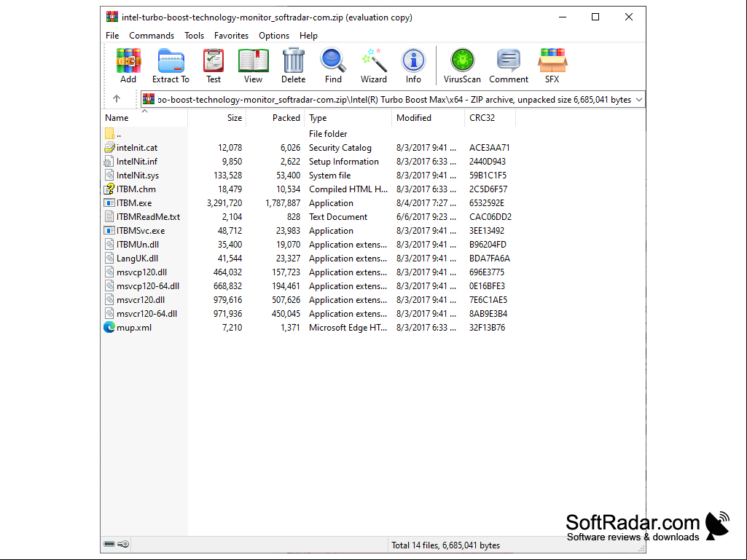
Task: Open the Favorites menu
Action: coord(231,36)
